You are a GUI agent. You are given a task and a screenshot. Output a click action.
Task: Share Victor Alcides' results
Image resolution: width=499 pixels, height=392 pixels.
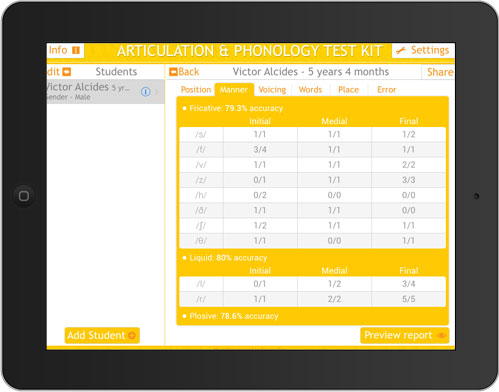(440, 72)
